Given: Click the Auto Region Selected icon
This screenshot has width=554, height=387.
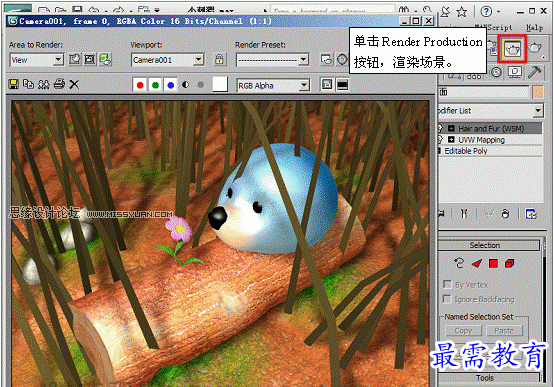Looking at the screenshot, I should (90, 59).
